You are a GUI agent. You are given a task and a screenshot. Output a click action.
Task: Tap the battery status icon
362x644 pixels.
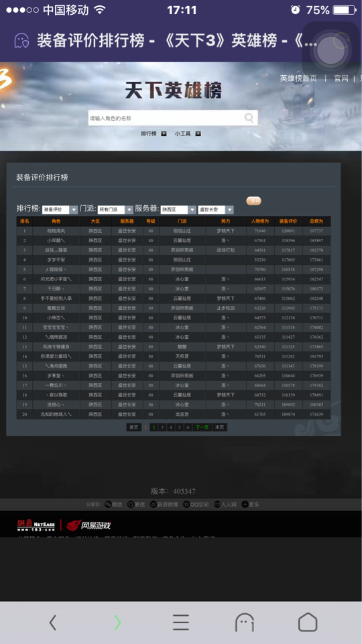(344, 10)
